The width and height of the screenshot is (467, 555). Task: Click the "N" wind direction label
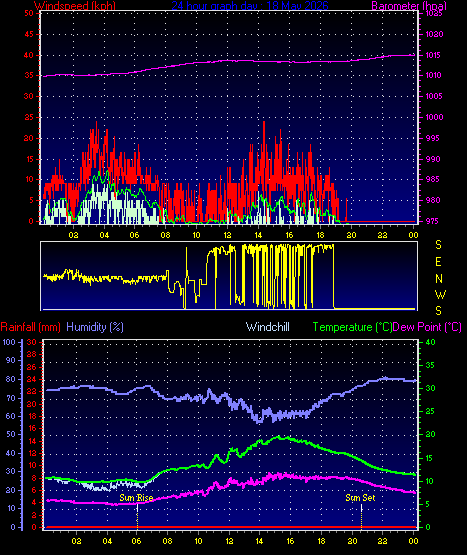pos(439,279)
